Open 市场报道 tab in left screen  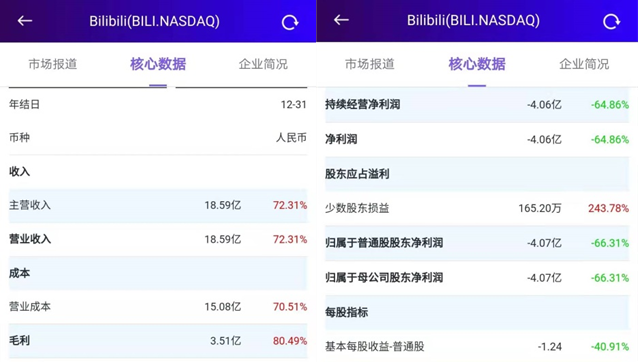53,64
